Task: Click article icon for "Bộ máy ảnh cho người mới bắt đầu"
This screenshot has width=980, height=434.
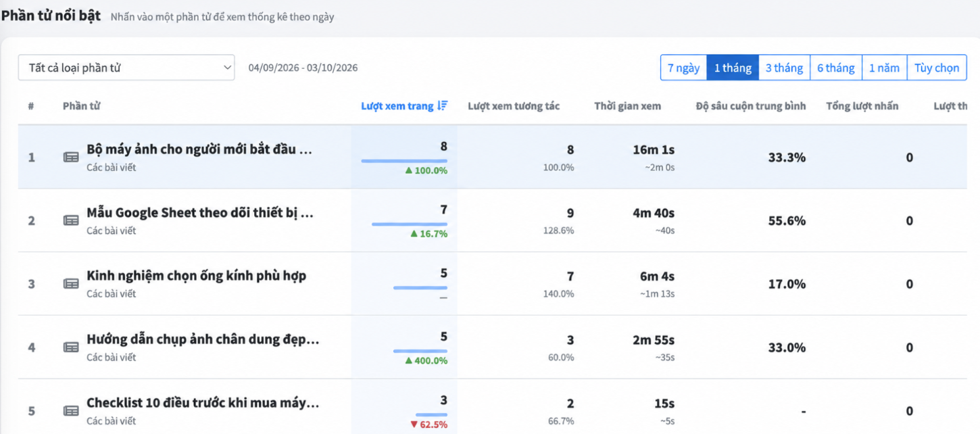Action: pyautogui.click(x=71, y=157)
